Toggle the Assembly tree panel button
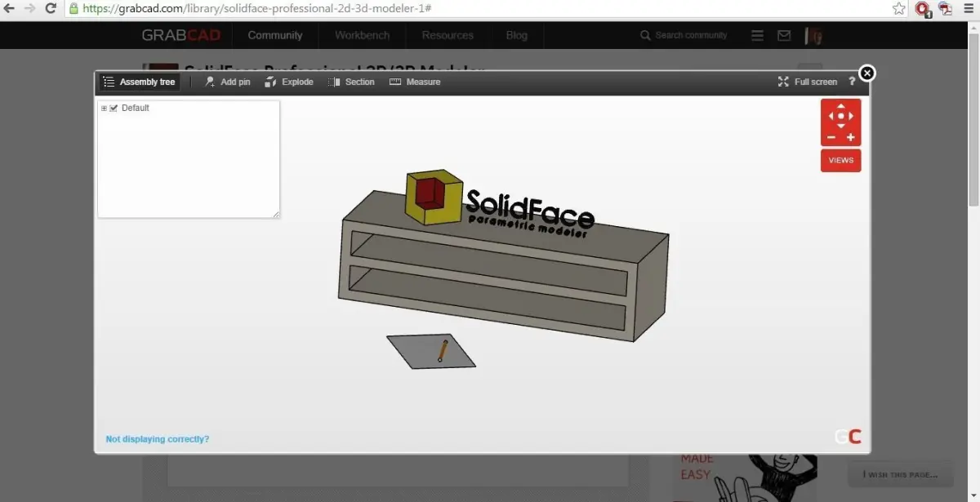This screenshot has width=980, height=502. coord(139,82)
